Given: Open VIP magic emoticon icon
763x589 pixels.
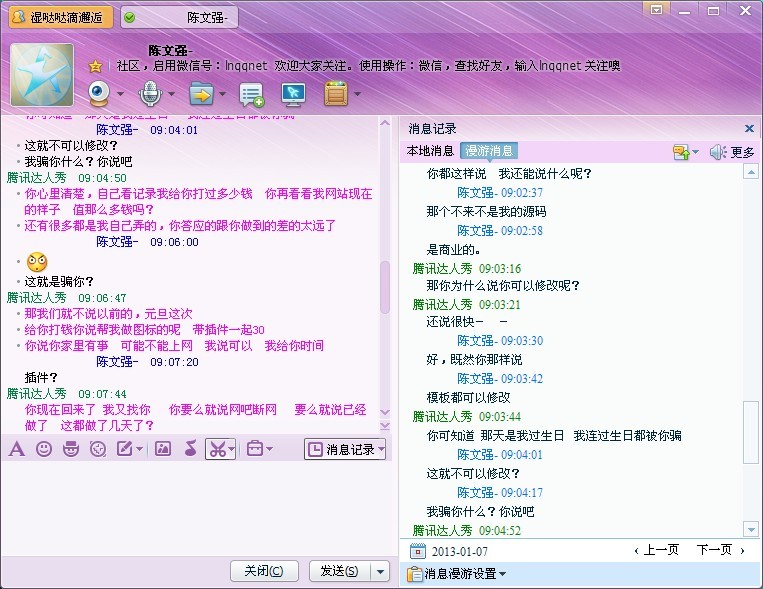Looking at the screenshot, I should 71,449.
